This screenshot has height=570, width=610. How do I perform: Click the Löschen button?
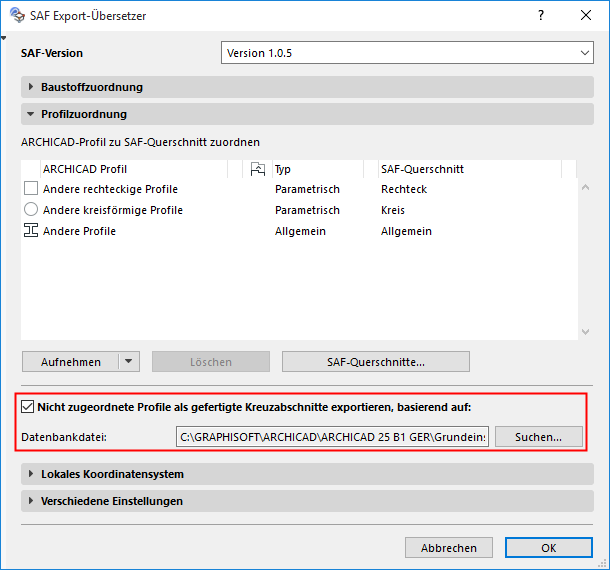click(x=210, y=361)
